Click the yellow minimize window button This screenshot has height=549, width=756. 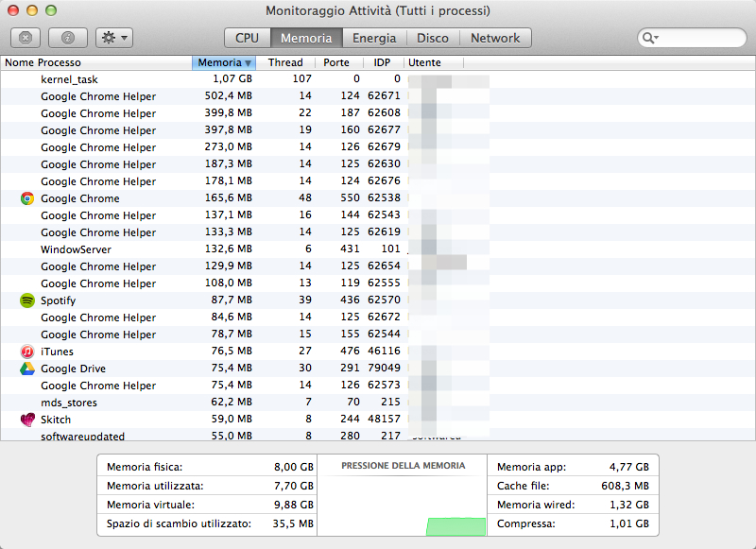(32, 10)
